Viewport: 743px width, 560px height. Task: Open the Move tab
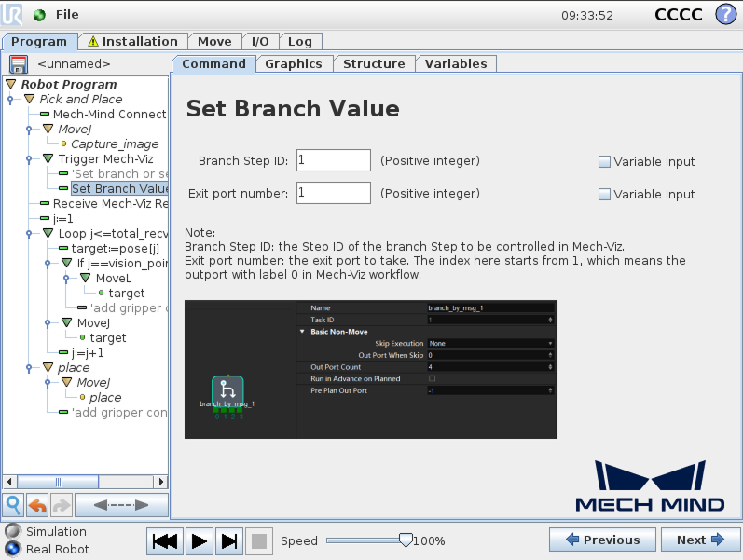pyautogui.click(x=214, y=42)
